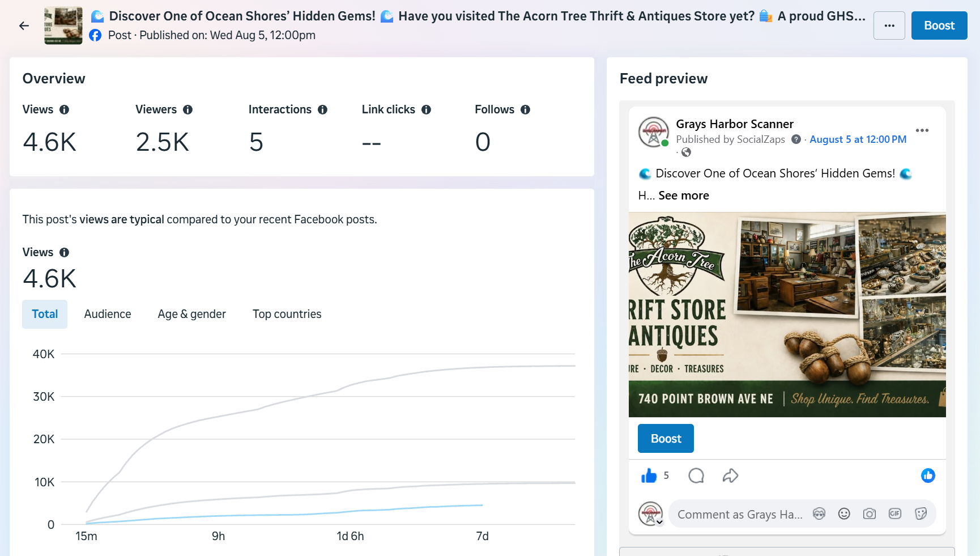Viewport: 980px width, 556px height.
Task: Open the August 5 at 12:00 PM timestamp
Action: tap(858, 139)
